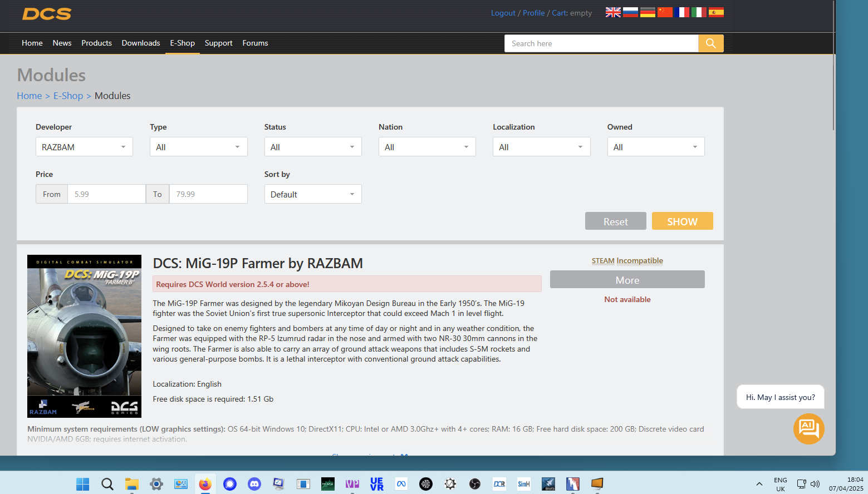Click the grey Reset filter button
The height and width of the screenshot is (494, 868).
tap(616, 221)
